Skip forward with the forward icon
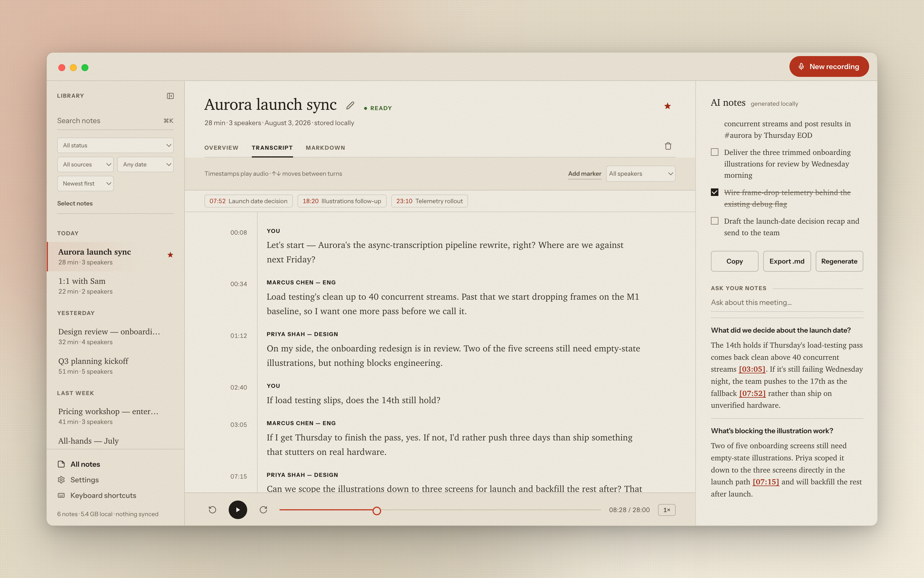The height and width of the screenshot is (578, 924). 263,510
